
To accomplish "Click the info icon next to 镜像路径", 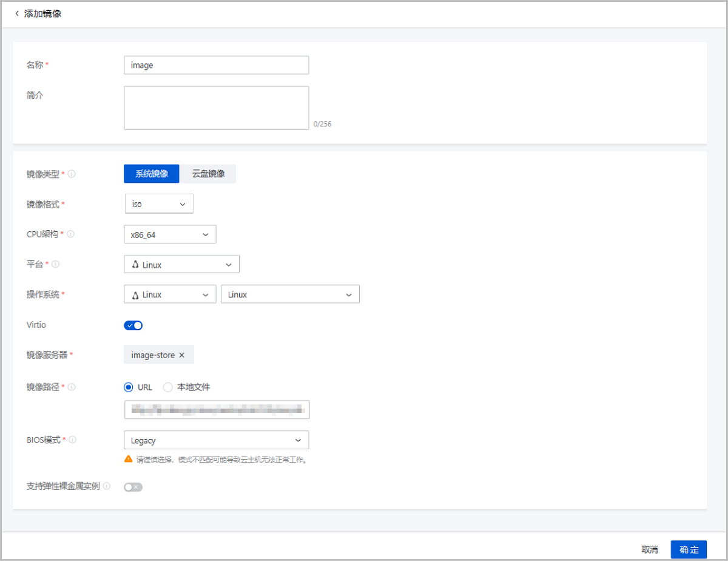I will pyautogui.click(x=72, y=387).
